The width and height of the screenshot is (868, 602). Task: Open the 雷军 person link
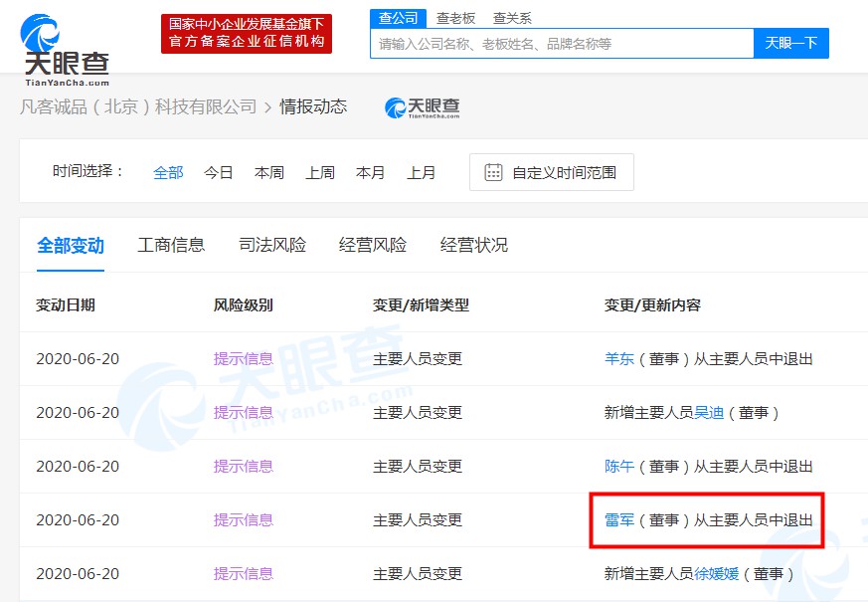point(618,520)
